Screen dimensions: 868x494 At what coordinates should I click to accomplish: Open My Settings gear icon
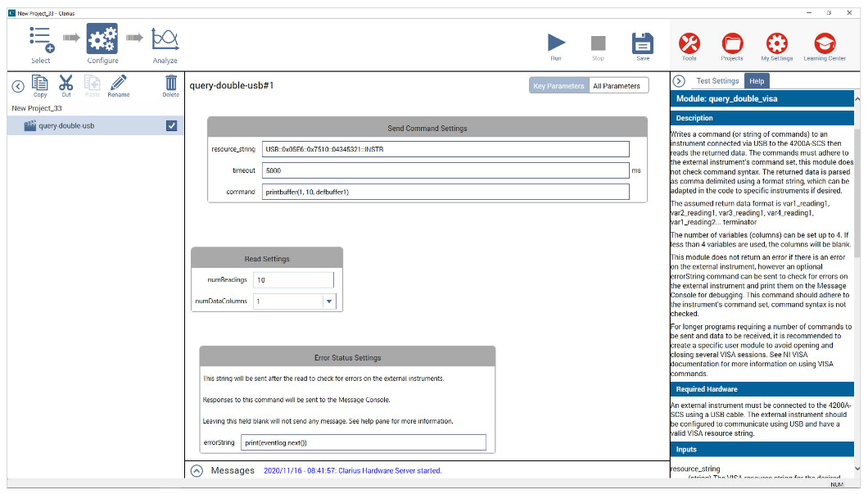pyautogui.click(x=776, y=43)
